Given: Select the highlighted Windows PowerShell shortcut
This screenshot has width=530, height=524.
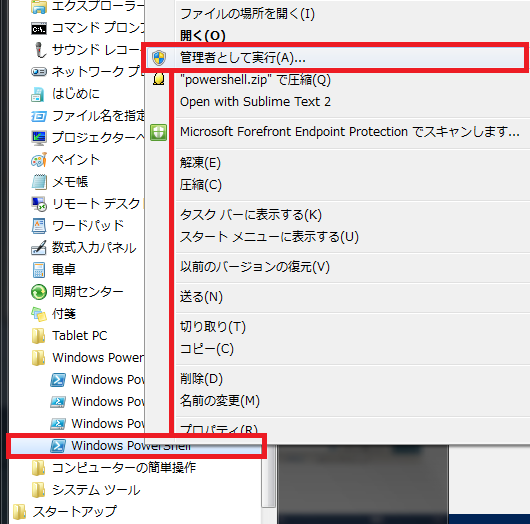Looking at the screenshot, I should coord(136,446).
